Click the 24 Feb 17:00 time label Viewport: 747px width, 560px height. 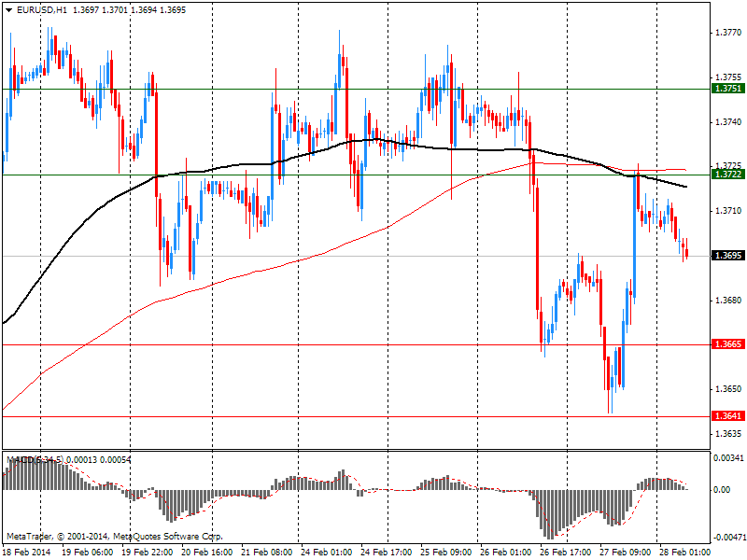coord(387,553)
